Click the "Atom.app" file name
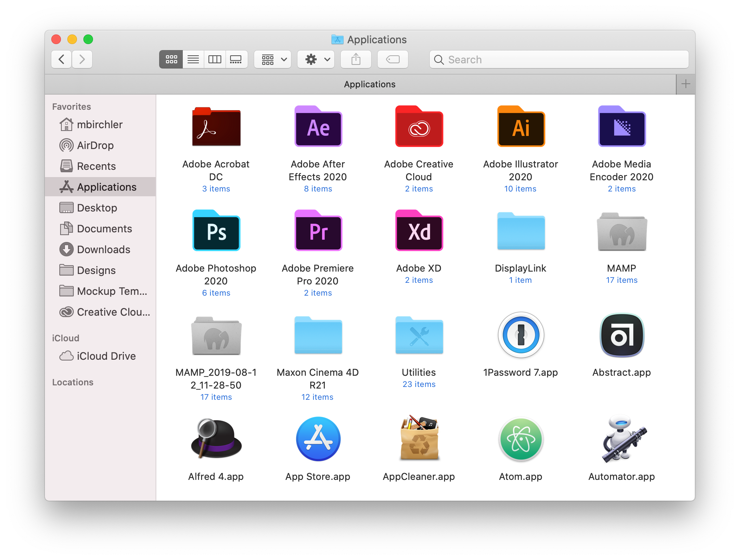The image size is (740, 560). [521, 477]
